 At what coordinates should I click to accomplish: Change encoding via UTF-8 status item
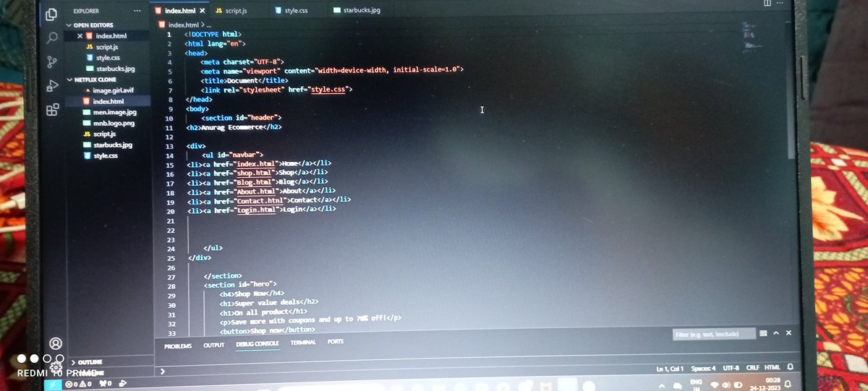[x=730, y=369]
